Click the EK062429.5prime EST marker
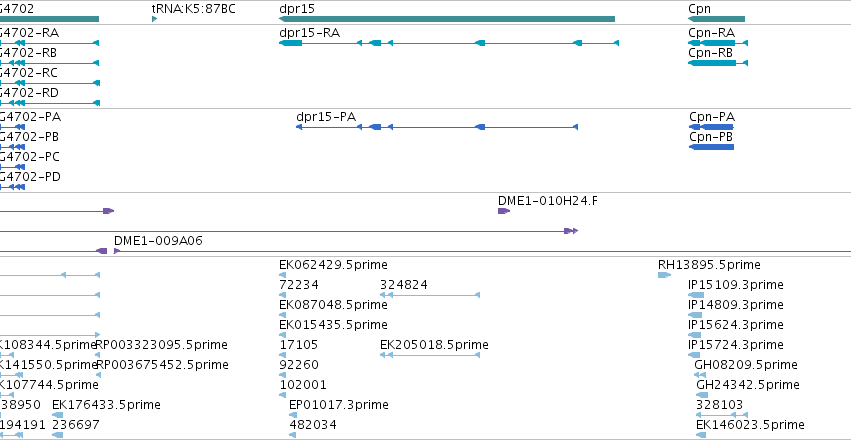The image size is (851, 440). tap(282, 275)
